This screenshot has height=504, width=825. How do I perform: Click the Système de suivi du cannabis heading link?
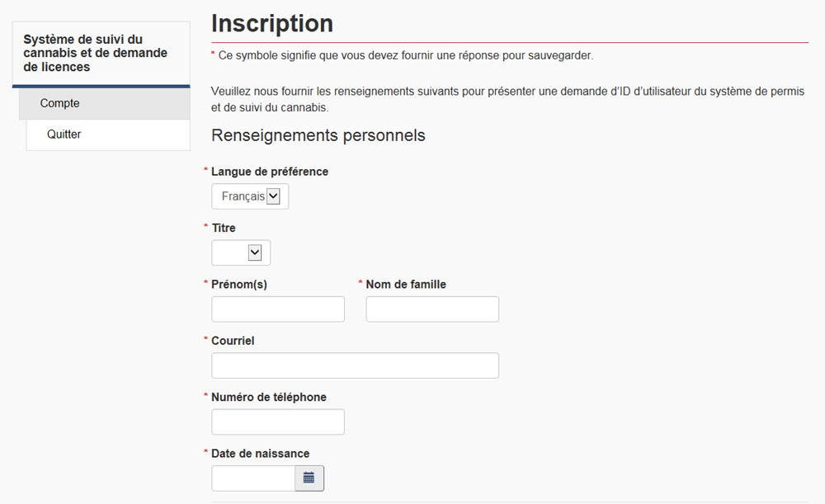pos(95,53)
